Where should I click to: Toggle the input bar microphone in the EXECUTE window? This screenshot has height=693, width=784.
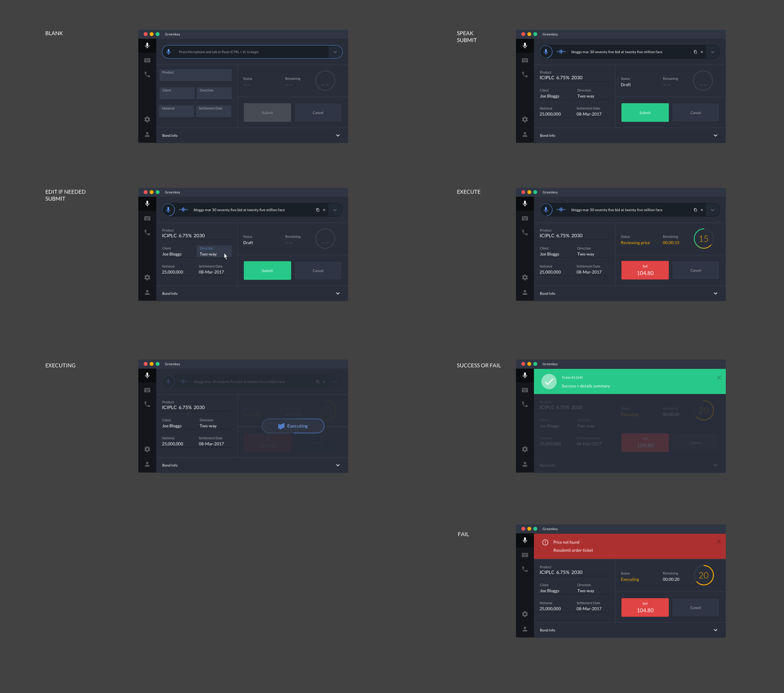(546, 210)
